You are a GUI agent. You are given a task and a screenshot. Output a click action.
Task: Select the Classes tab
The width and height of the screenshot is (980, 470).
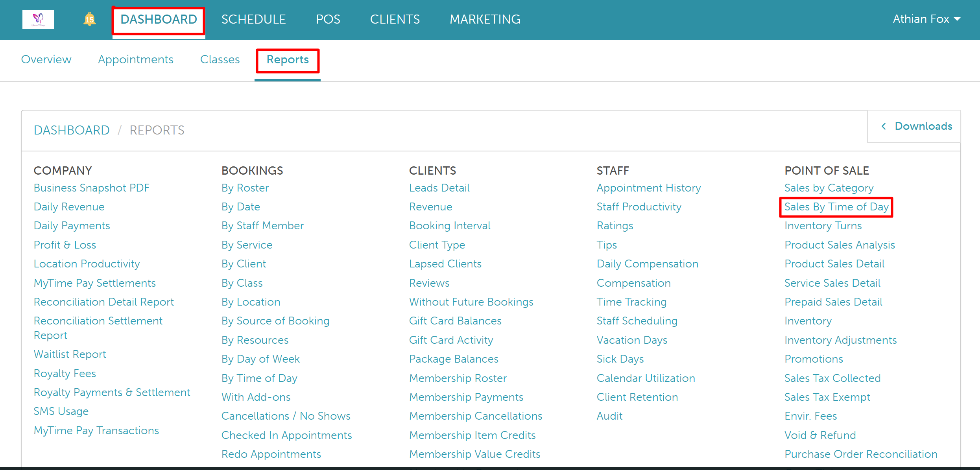pos(220,59)
